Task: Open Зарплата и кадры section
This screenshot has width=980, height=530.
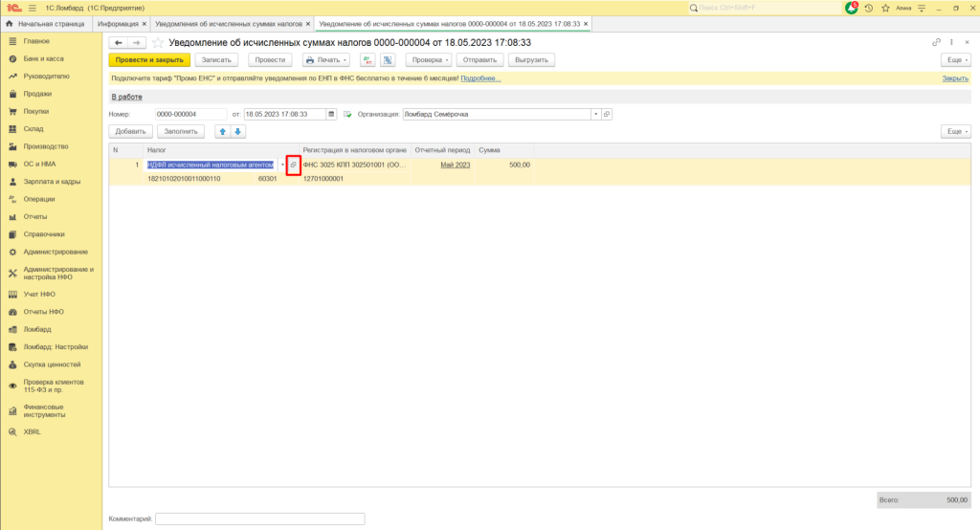Action: [x=51, y=181]
